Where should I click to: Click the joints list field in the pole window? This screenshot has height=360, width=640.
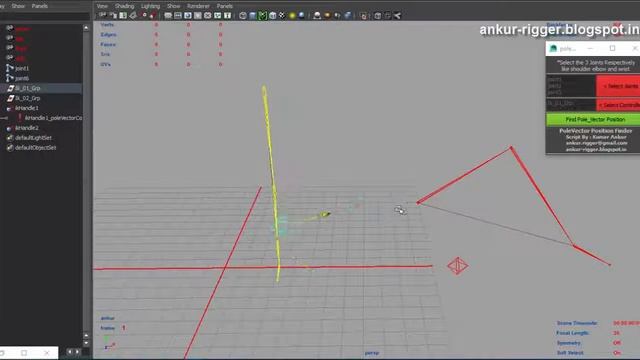pos(571,86)
